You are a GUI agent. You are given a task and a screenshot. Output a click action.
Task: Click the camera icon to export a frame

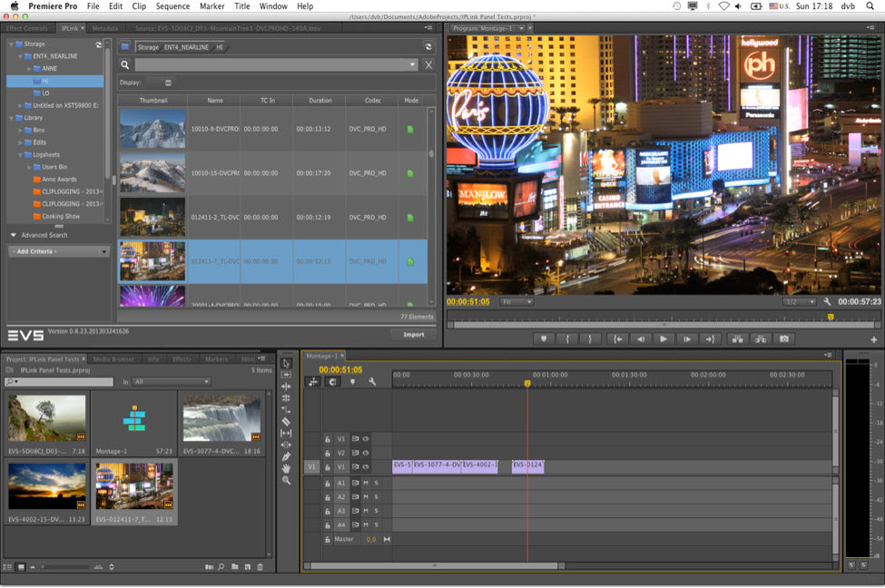782,338
